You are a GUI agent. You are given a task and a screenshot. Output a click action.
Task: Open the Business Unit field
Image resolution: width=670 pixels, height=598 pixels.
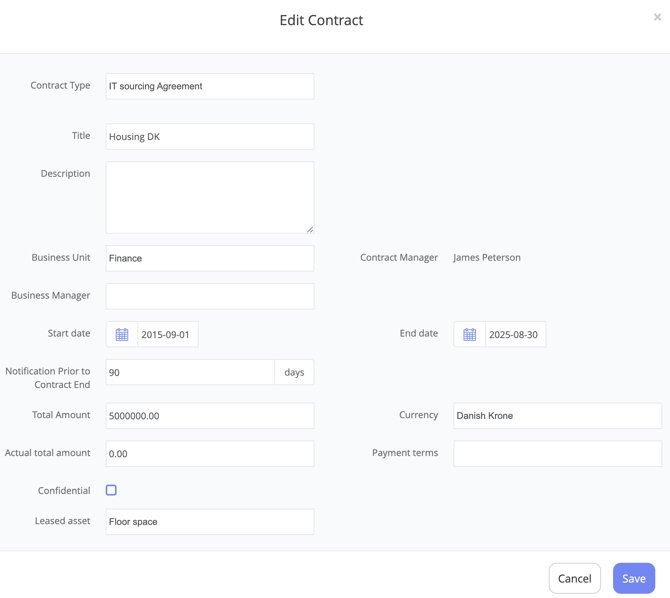point(210,258)
